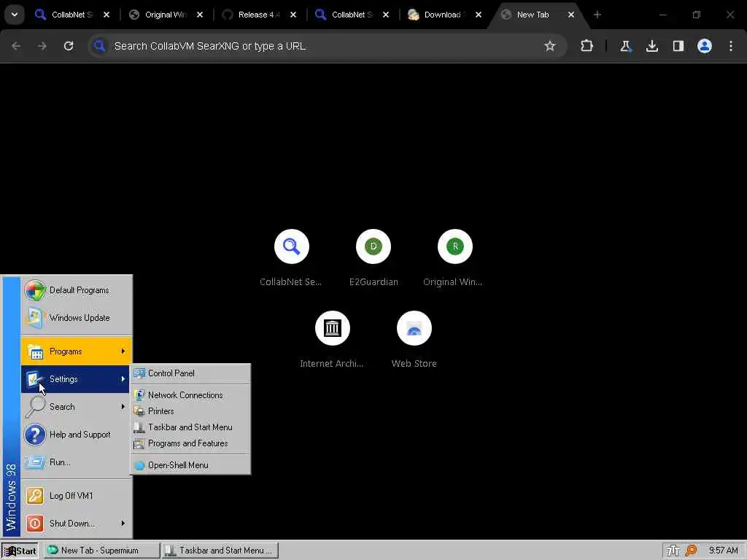The width and height of the screenshot is (747, 560).
Task: Toggle the side panel icon
Action: 678,46
